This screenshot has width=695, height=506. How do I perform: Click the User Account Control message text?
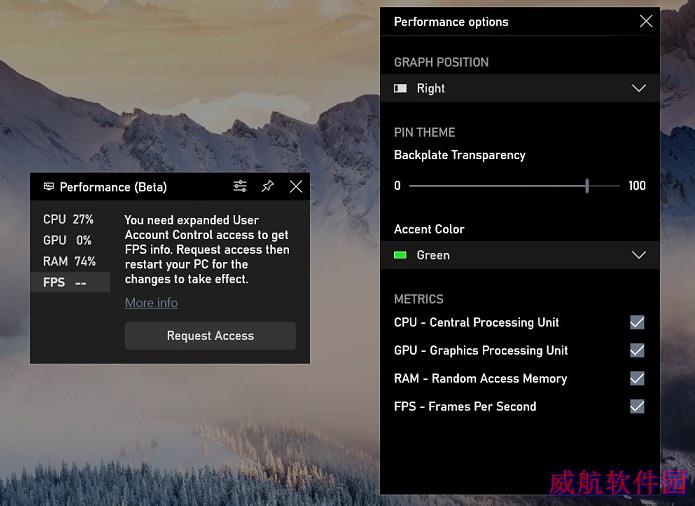point(207,249)
